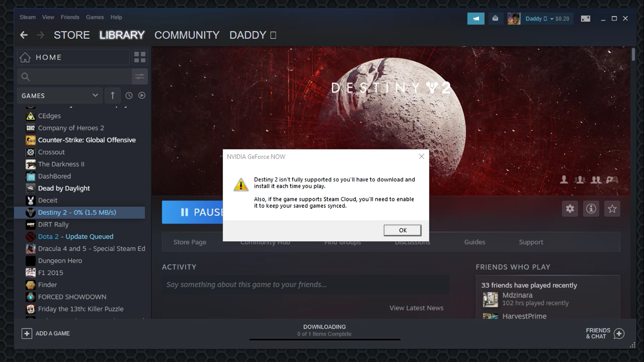The image size is (644, 362).
Task: Switch to the LIBRARY tab
Action: tap(122, 35)
